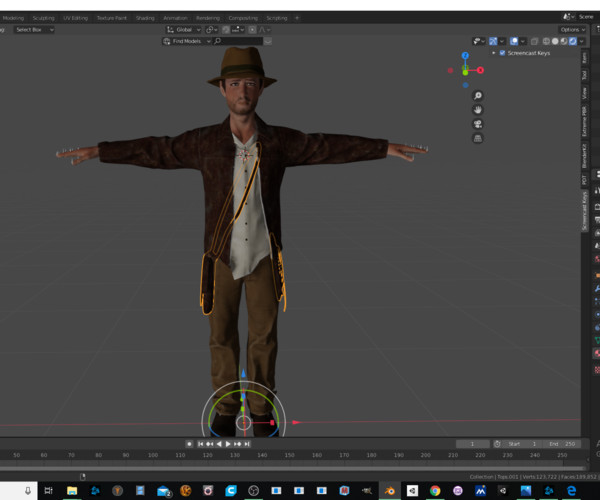Open the View sidebar tab
The width and height of the screenshot is (600, 500).
click(x=584, y=93)
